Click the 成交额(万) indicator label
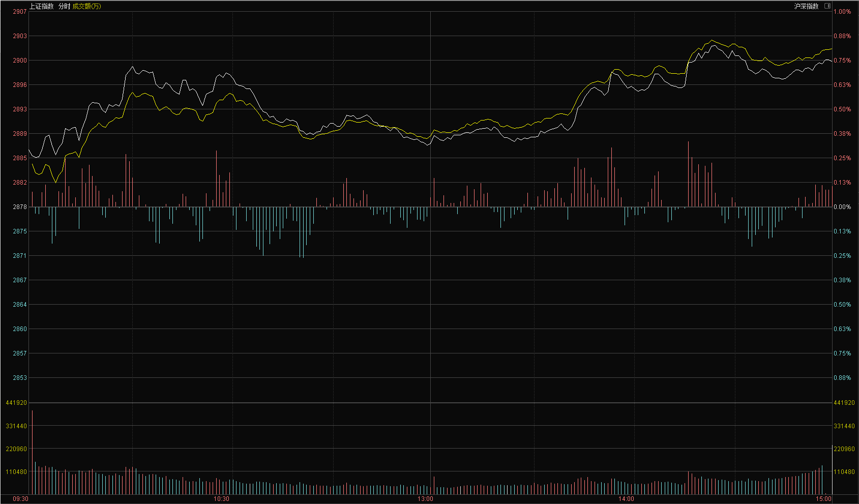This screenshot has width=859, height=504. [87, 6]
